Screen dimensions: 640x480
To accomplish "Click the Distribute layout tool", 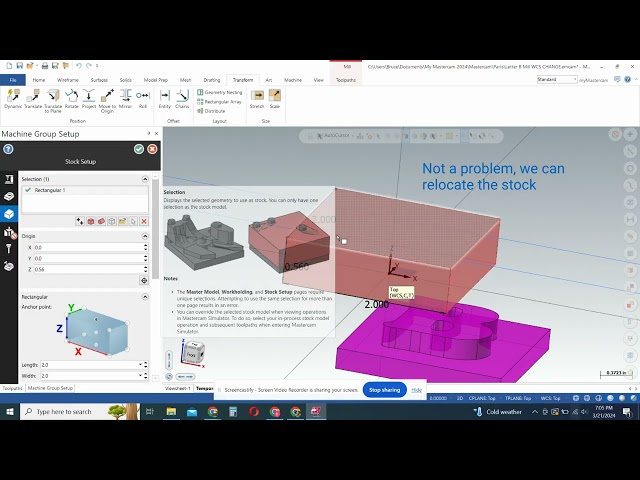I will point(211,111).
